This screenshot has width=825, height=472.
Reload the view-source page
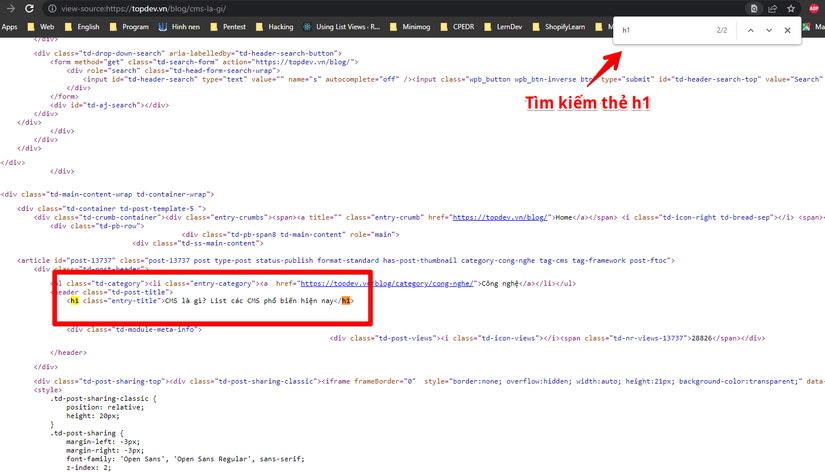click(x=29, y=8)
